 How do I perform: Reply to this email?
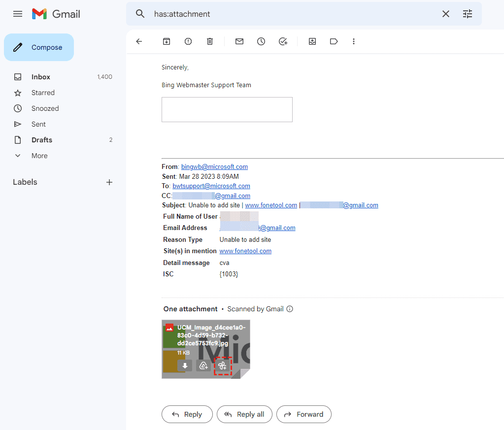[187, 414]
